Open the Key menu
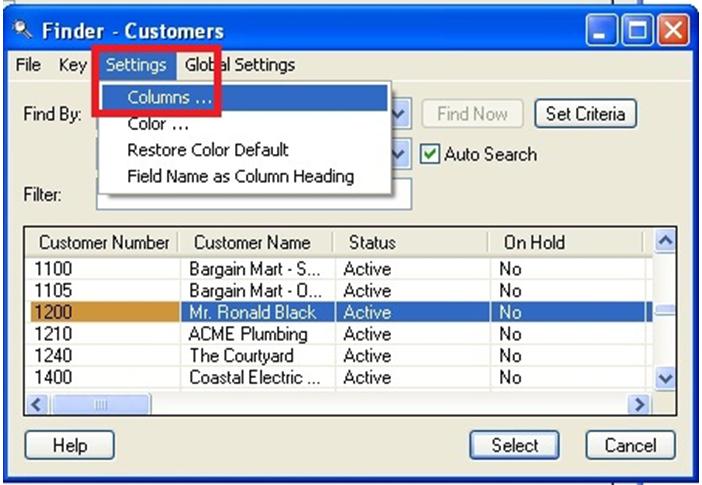 click(x=73, y=65)
